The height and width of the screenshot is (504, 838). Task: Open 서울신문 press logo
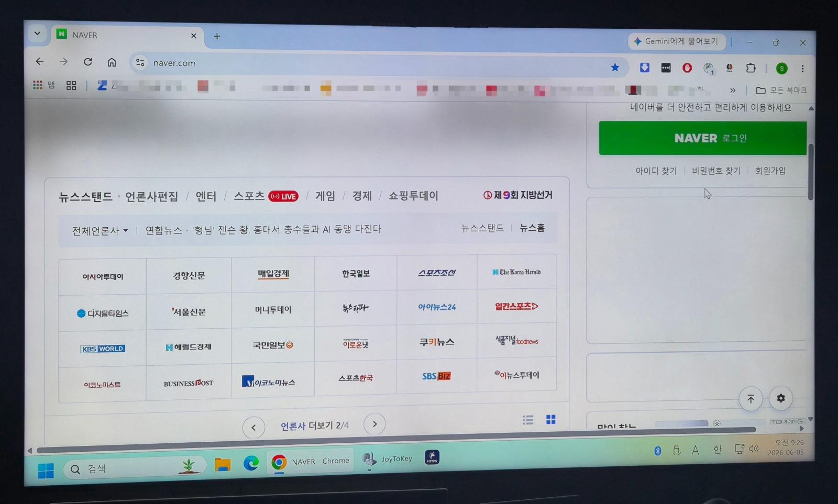point(189,312)
